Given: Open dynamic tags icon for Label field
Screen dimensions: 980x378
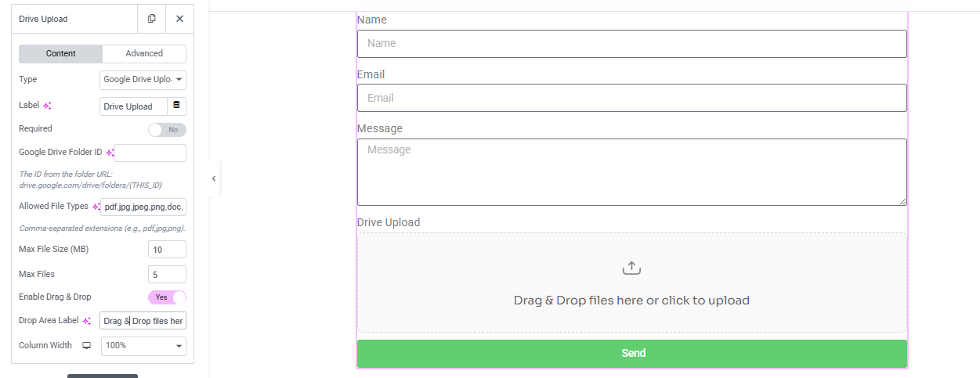Looking at the screenshot, I should pos(176,106).
